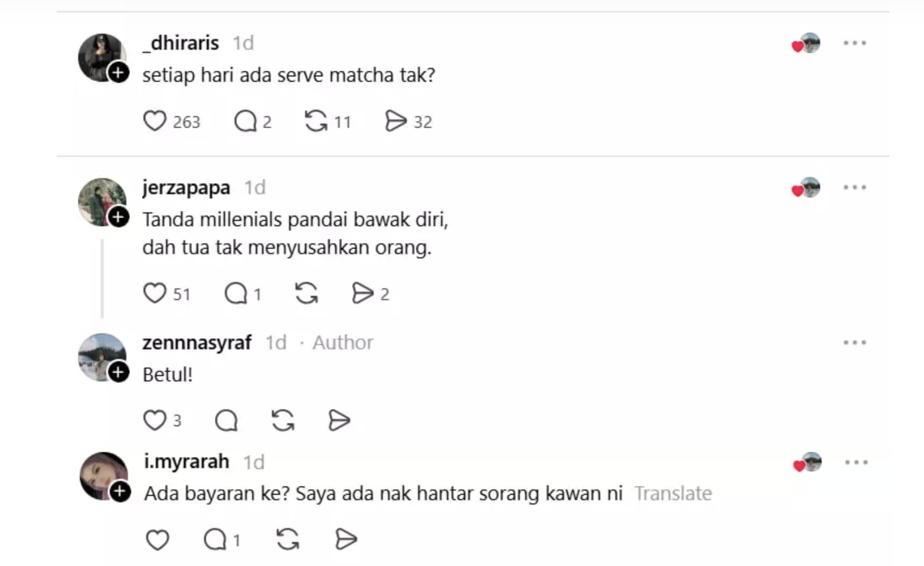The image size is (924, 566).
Task: Share _dhiraris's comment via send icon
Action: click(396, 121)
